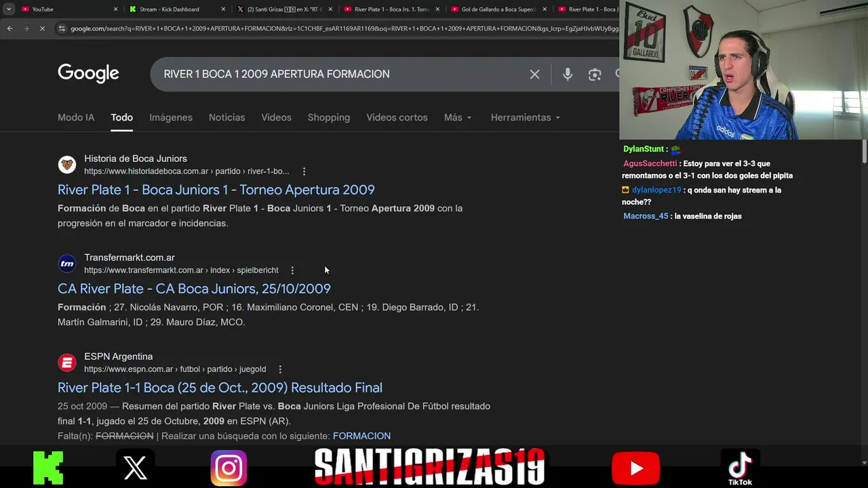
Task: Clear the search query with the X icon
Action: point(534,75)
